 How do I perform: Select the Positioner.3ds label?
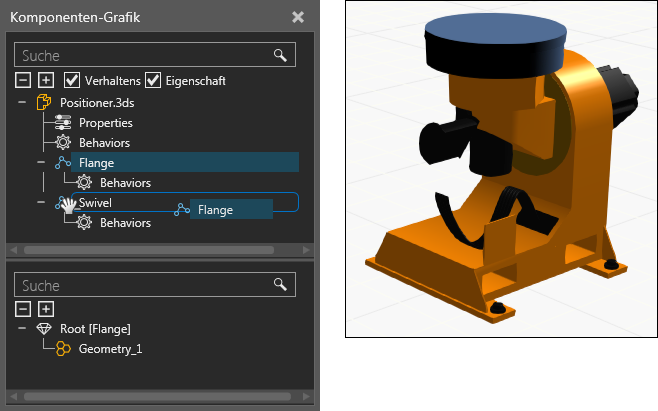(x=97, y=103)
